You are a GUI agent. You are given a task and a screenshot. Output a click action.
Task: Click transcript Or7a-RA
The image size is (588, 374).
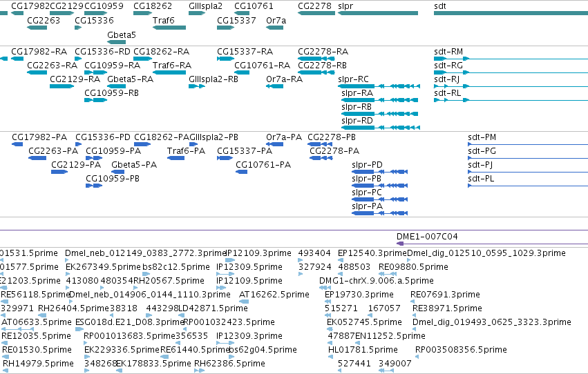(275, 86)
